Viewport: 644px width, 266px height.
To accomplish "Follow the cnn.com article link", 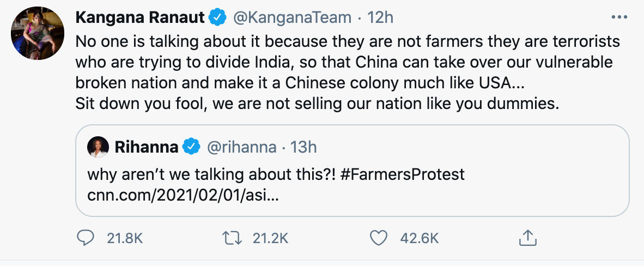I will 183,195.
